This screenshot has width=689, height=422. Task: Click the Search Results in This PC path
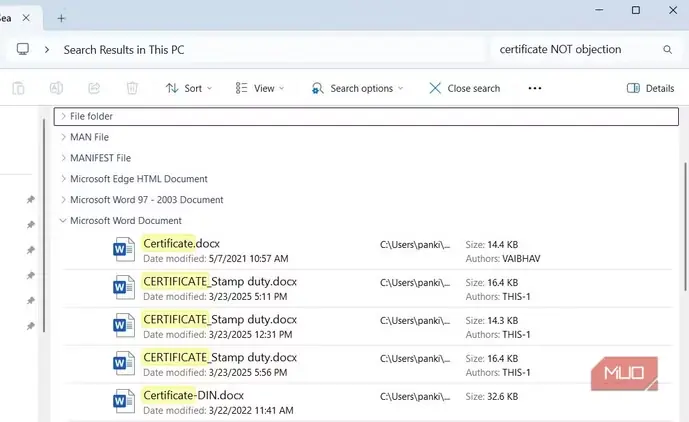point(124,50)
